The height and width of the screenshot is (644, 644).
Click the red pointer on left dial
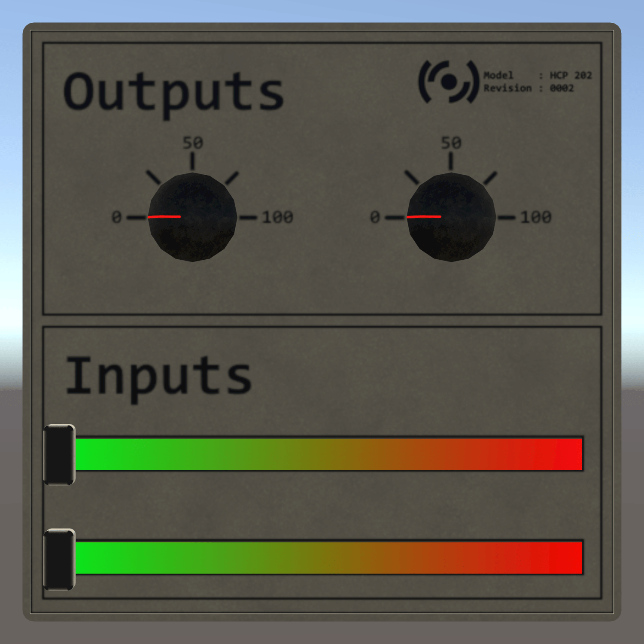pos(164,217)
